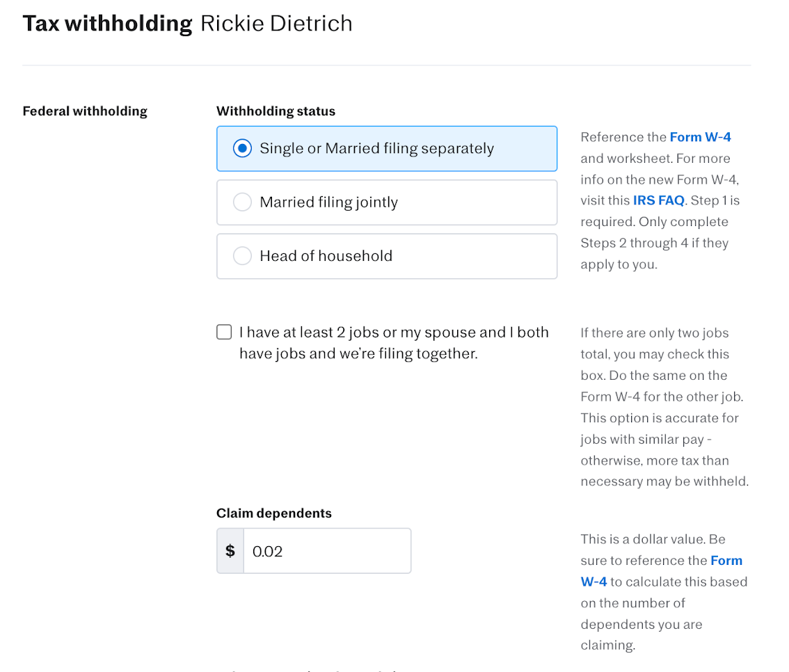Click the Tax withholding page heading

point(107,24)
